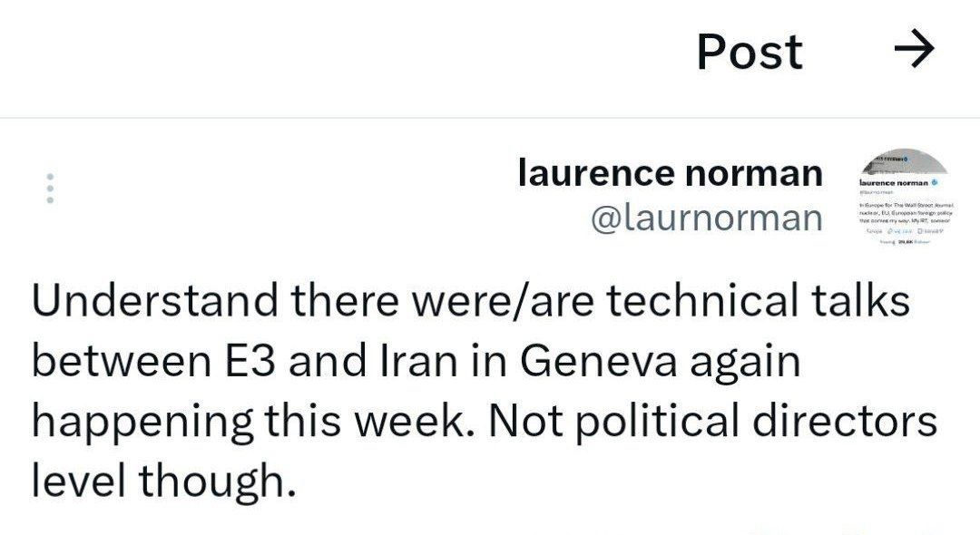Open the post body text
This screenshot has width=980, height=535.
[485, 390]
